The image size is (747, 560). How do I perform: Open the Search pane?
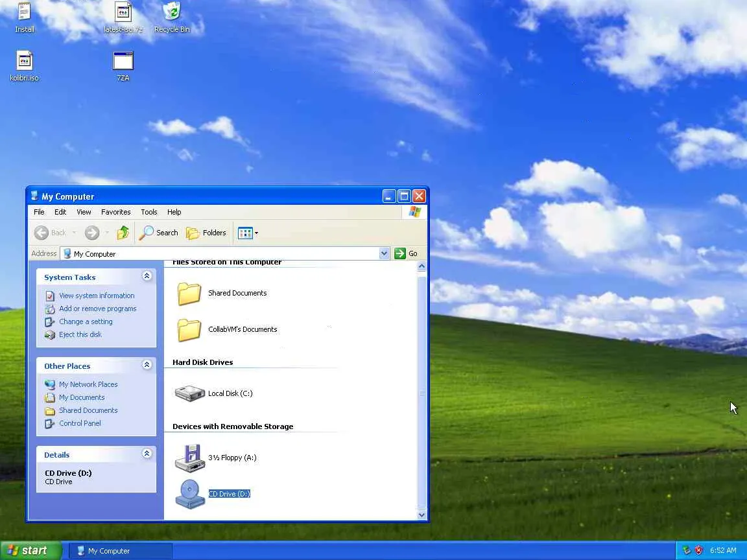159,233
